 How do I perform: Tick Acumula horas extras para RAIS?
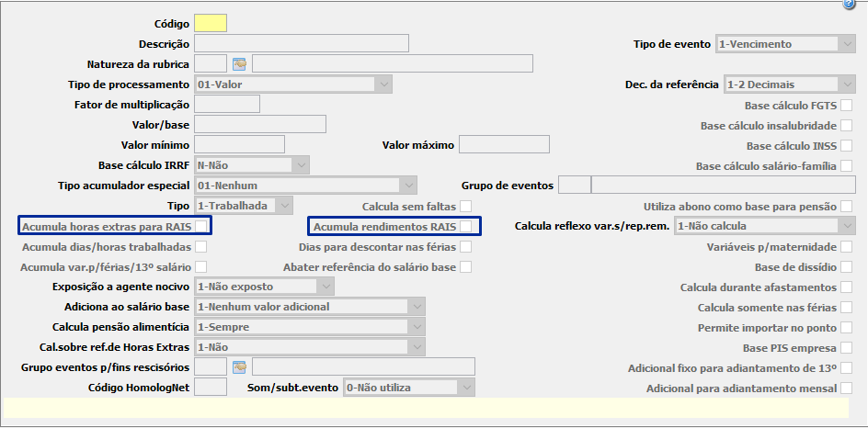click(x=201, y=226)
